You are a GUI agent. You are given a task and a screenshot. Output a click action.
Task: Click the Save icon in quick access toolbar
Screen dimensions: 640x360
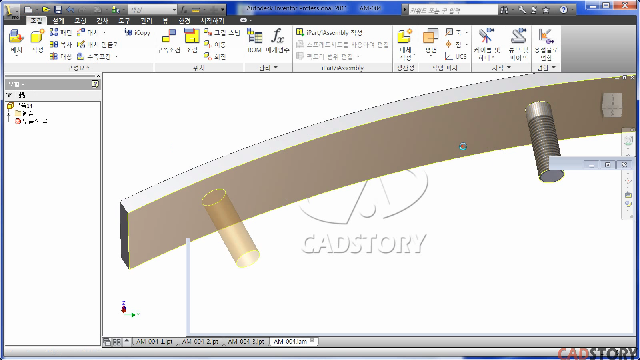(58, 9)
